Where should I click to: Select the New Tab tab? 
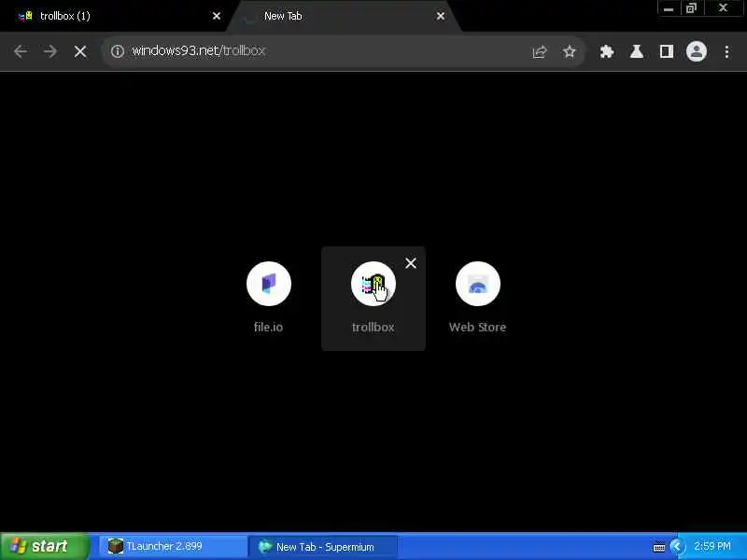click(343, 16)
